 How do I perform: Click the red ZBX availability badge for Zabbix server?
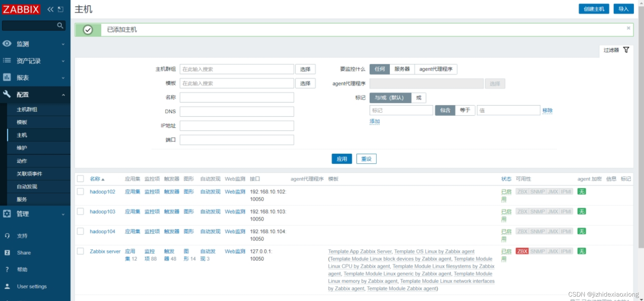click(522, 251)
